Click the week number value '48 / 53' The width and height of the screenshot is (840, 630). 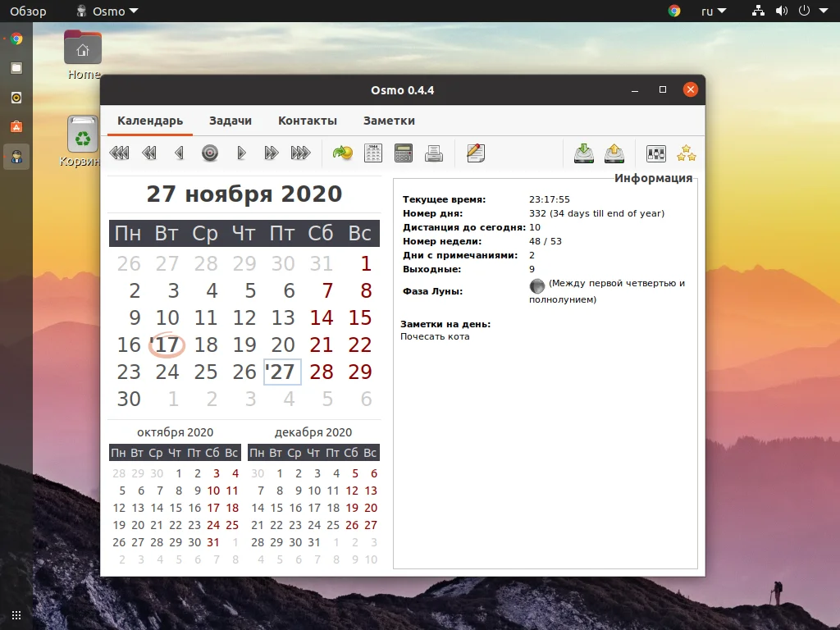[546, 241]
